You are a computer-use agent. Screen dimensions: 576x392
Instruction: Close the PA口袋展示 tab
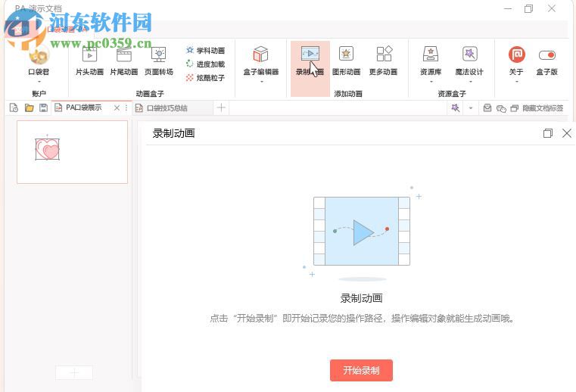[x=117, y=107]
